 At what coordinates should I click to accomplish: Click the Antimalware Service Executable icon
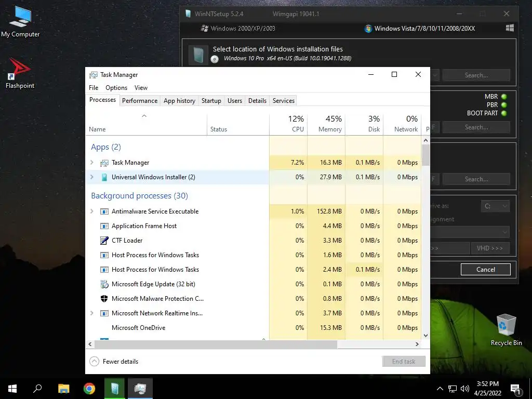pos(104,211)
